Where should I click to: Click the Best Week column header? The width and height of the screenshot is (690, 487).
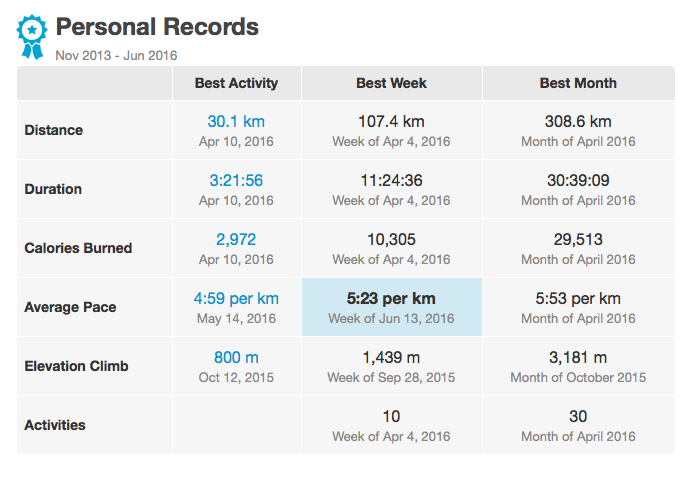pos(391,83)
